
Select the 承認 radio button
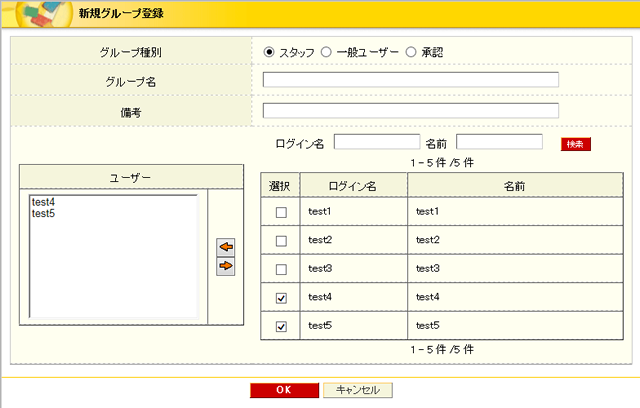click(x=411, y=51)
